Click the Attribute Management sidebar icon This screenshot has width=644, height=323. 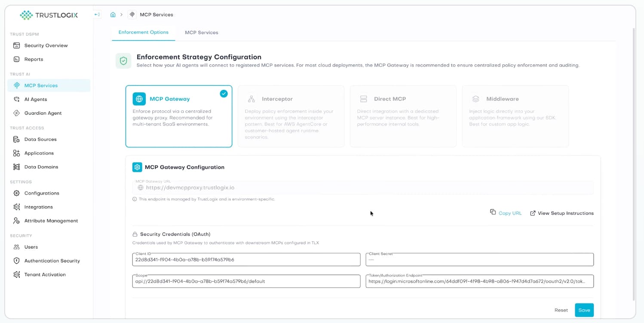pyautogui.click(x=17, y=221)
